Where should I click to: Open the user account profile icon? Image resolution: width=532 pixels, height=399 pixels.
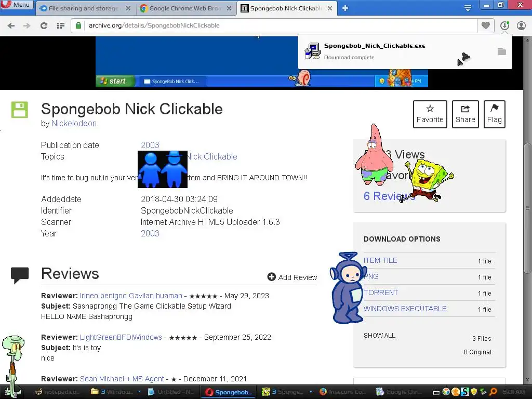pos(521,25)
